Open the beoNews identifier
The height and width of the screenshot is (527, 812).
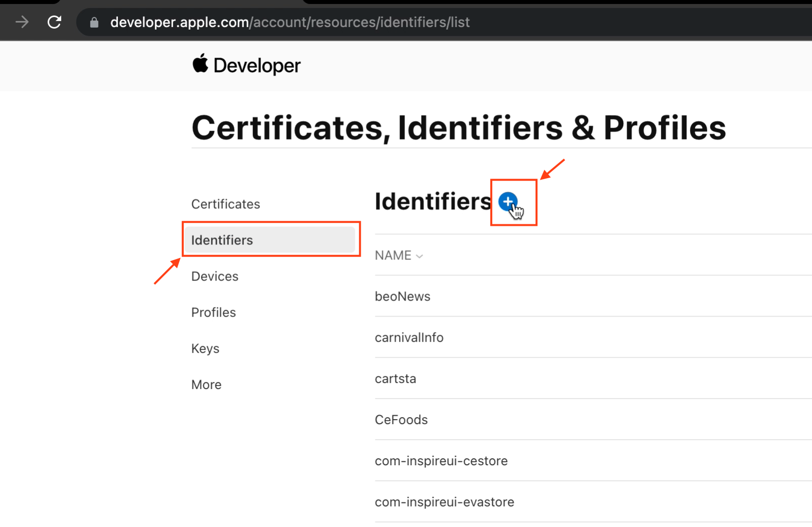point(402,297)
